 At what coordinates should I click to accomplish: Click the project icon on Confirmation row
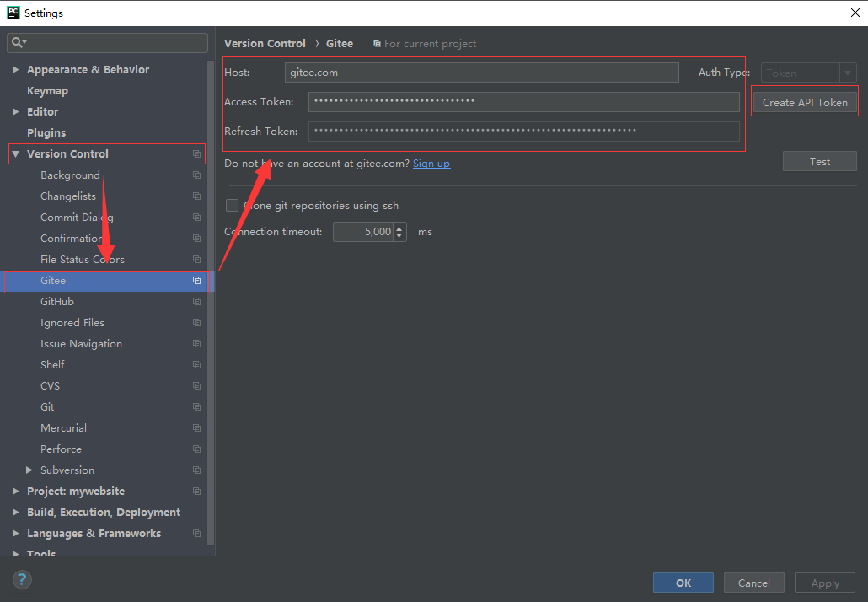pos(196,238)
